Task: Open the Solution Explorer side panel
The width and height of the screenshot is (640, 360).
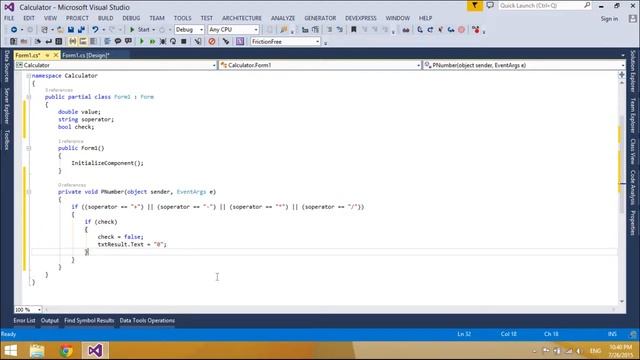Action: 633,71
